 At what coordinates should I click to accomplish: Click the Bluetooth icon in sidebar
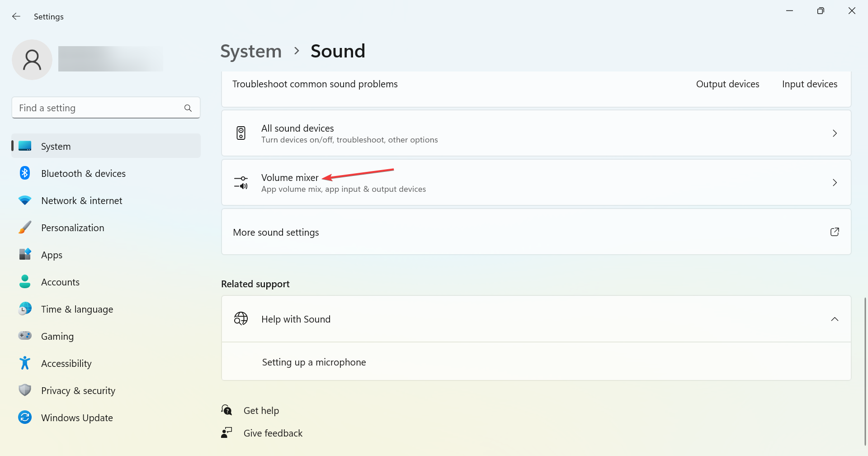25,173
